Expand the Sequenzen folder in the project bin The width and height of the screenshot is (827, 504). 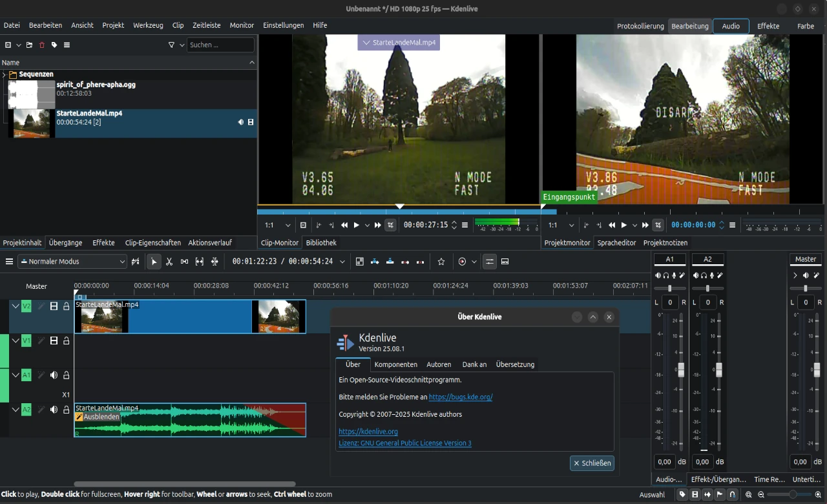pyautogui.click(x=4, y=75)
